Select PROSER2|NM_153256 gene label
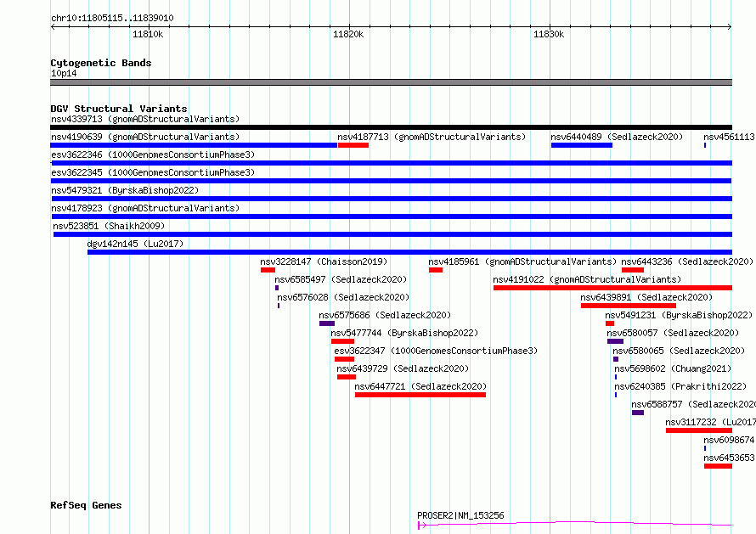Viewport: 756px width, 534px height. 460,515
